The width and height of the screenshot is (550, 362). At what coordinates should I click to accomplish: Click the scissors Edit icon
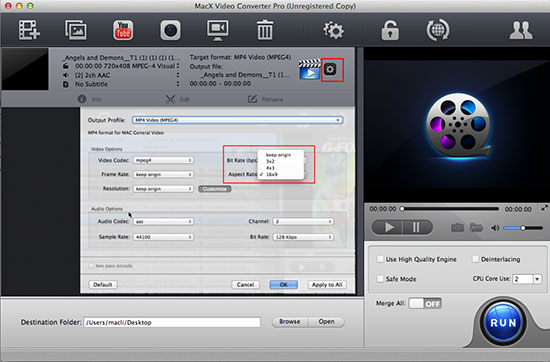(x=170, y=99)
